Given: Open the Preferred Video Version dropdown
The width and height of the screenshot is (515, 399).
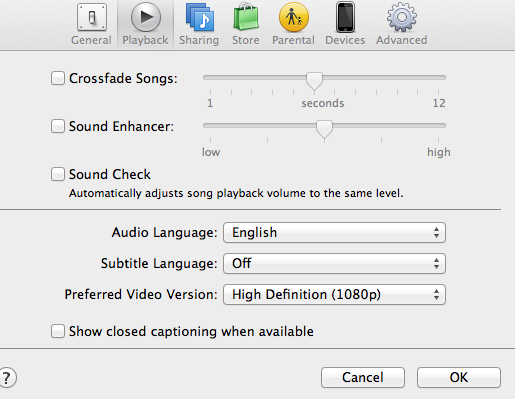Looking at the screenshot, I should coord(334,295).
